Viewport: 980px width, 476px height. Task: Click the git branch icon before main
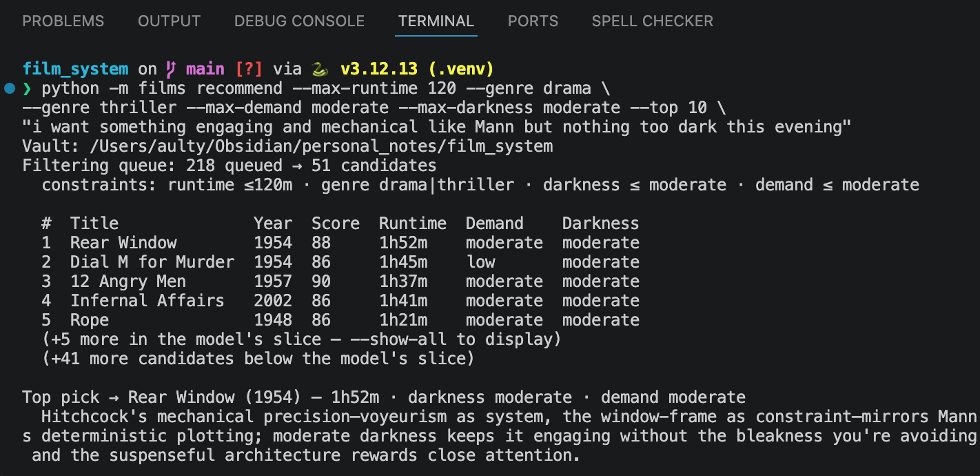(x=170, y=69)
